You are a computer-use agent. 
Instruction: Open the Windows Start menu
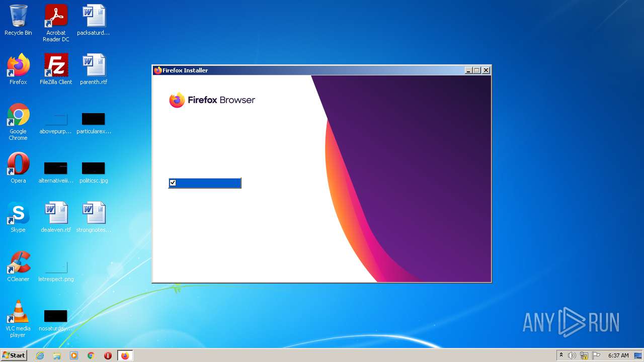click(14, 355)
